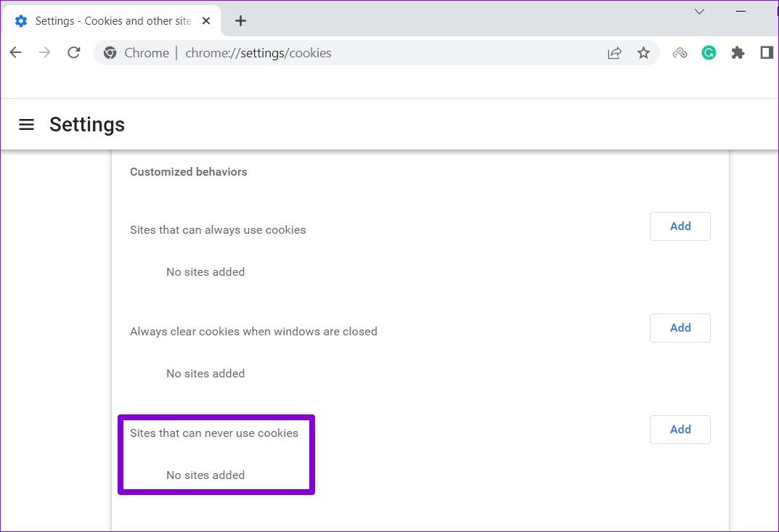
Task: Click the forward navigation arrow
Action: pyautogui.click(x=45, y=53)
